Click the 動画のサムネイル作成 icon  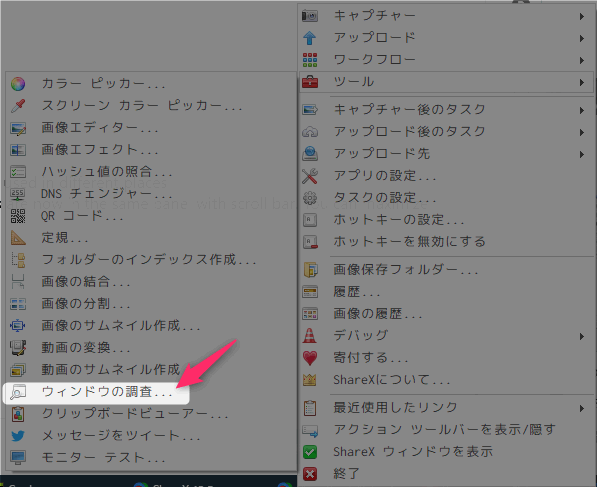pyautogui.click(x=18, y=370)
